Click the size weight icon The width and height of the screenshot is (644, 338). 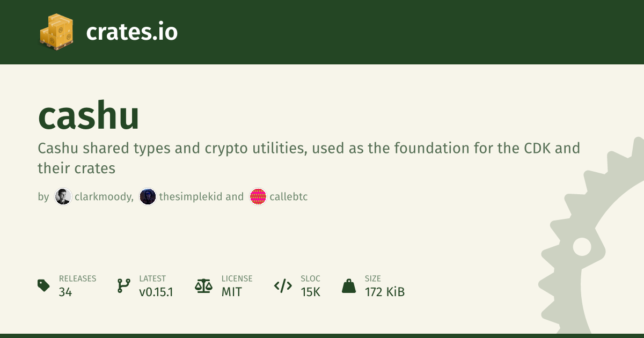pos(349,285)
